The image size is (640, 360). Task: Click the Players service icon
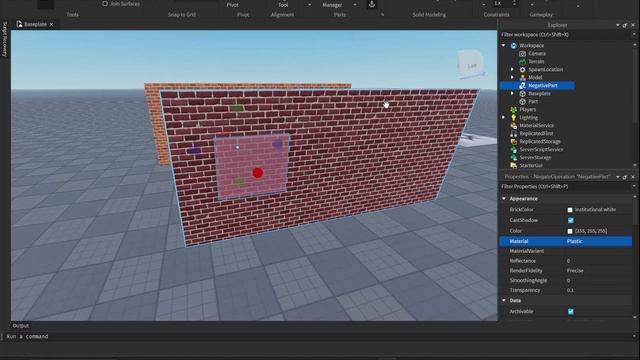click(513, 109)
